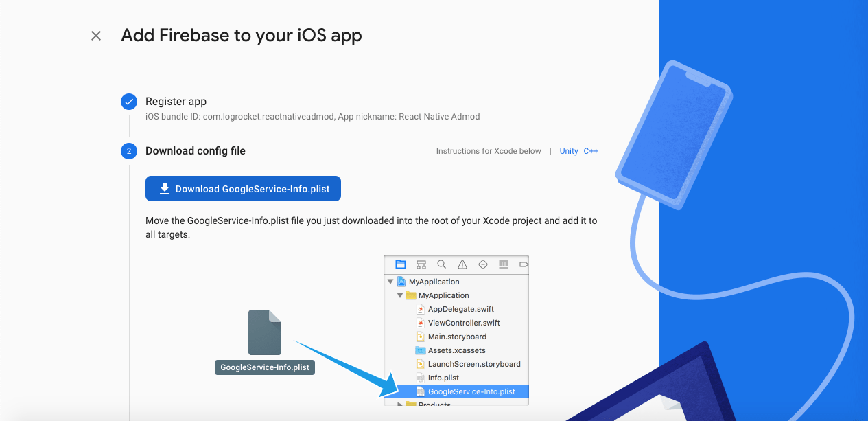Collapse the top MyApplication project entry
Viewport: 868px width, 421px height.
point(390,281)
